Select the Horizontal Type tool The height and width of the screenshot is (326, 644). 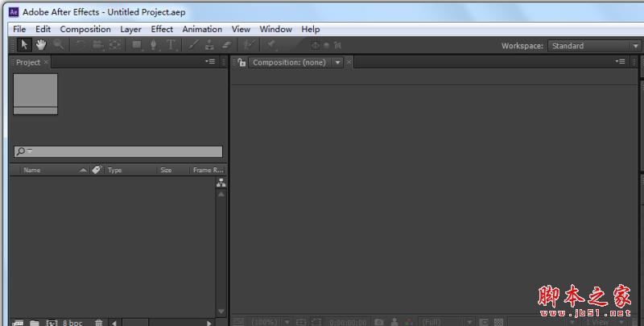[x=171, y=45]
